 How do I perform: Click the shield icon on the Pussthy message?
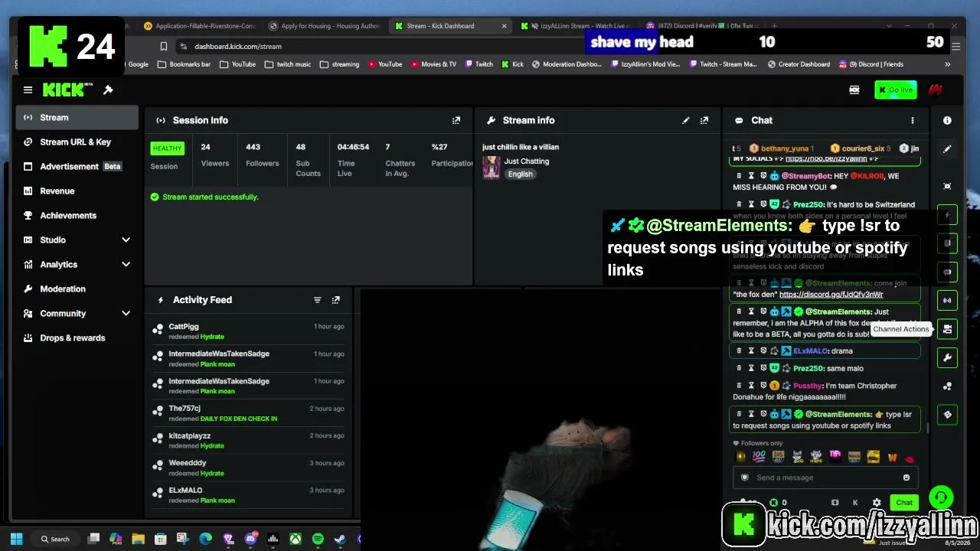(x=763, y=386)
